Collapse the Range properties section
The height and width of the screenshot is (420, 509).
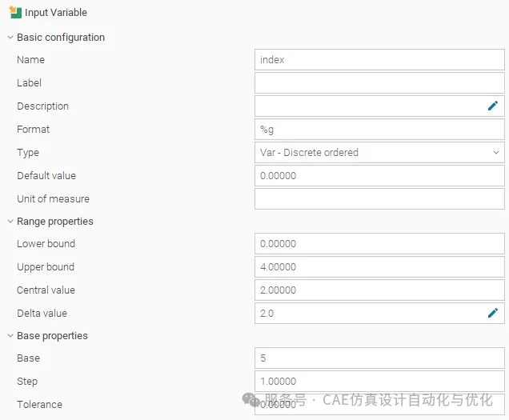pos(10,222)
